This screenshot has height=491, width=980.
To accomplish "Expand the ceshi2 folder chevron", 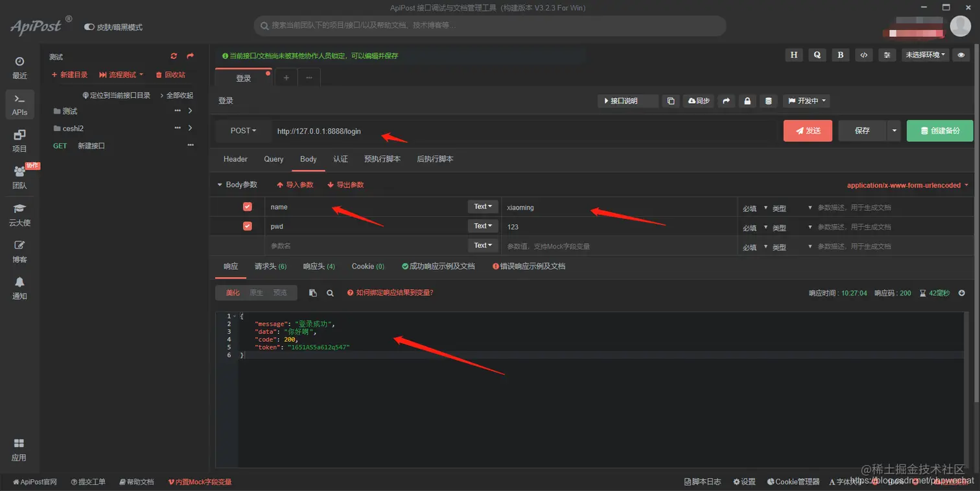I will 190,128.
